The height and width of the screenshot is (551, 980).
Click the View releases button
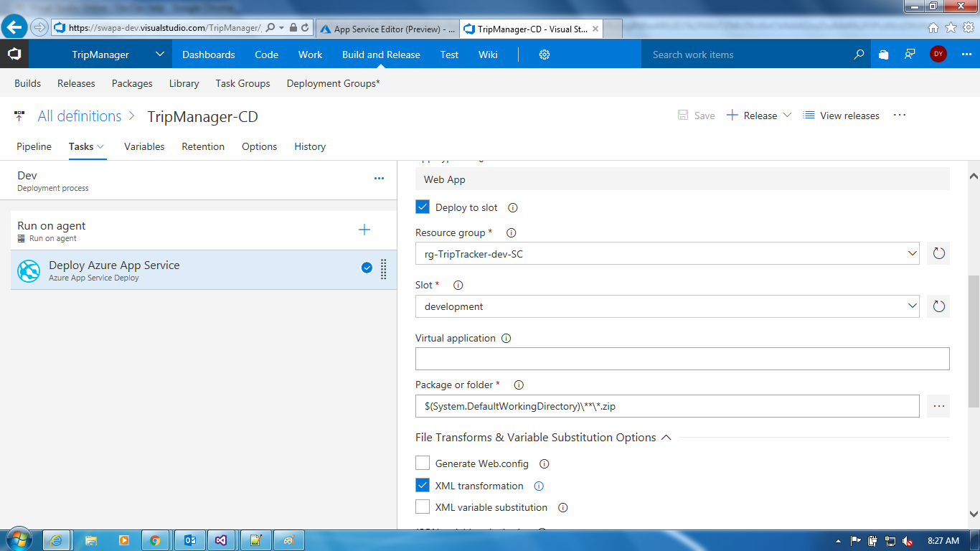click(841, 116)
